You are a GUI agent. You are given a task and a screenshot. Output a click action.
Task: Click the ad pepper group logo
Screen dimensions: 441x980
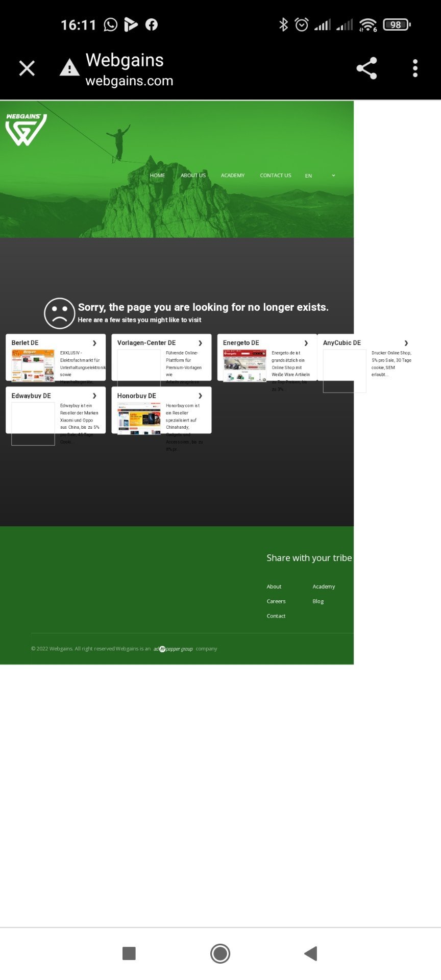[173, 649]
